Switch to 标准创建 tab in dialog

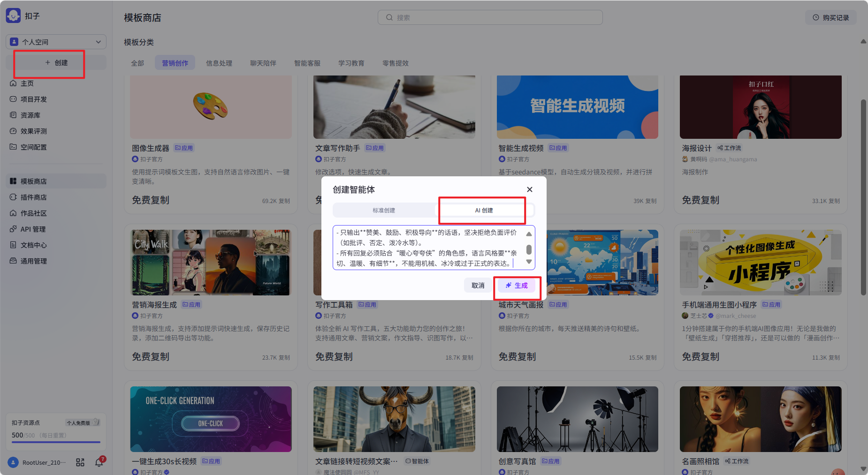coord(384,210)
